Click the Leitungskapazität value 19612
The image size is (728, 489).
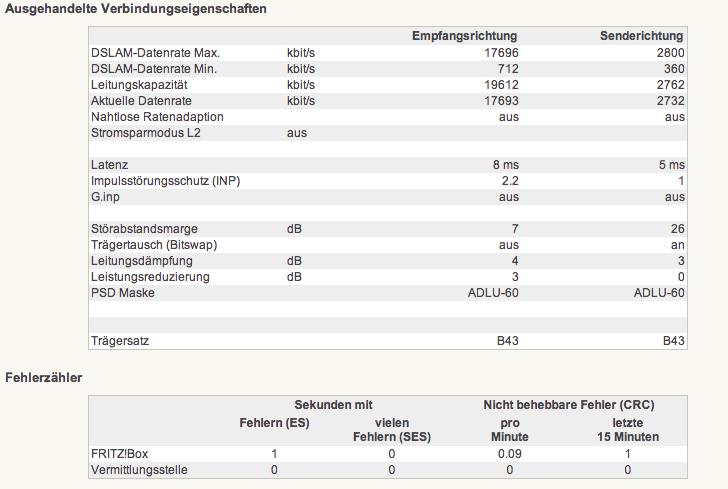[x=501, y=85]
